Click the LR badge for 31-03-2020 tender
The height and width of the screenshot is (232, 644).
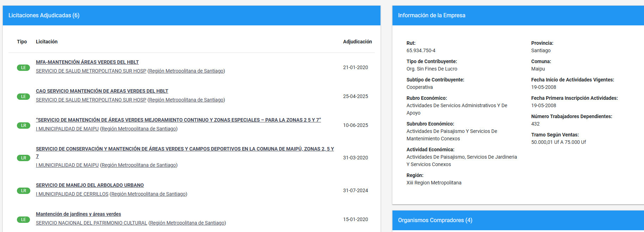[23, 158]
